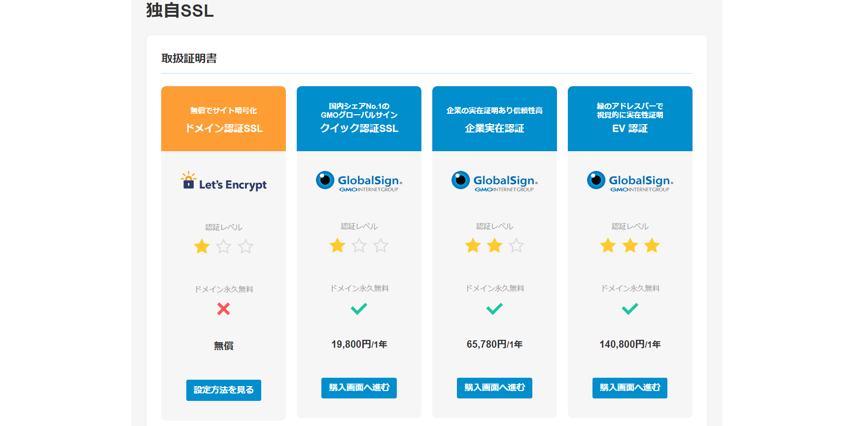Click the third filled star in EV認証 card
The width and height of the screenshot is (868, 426).
[x=652, y=245]
